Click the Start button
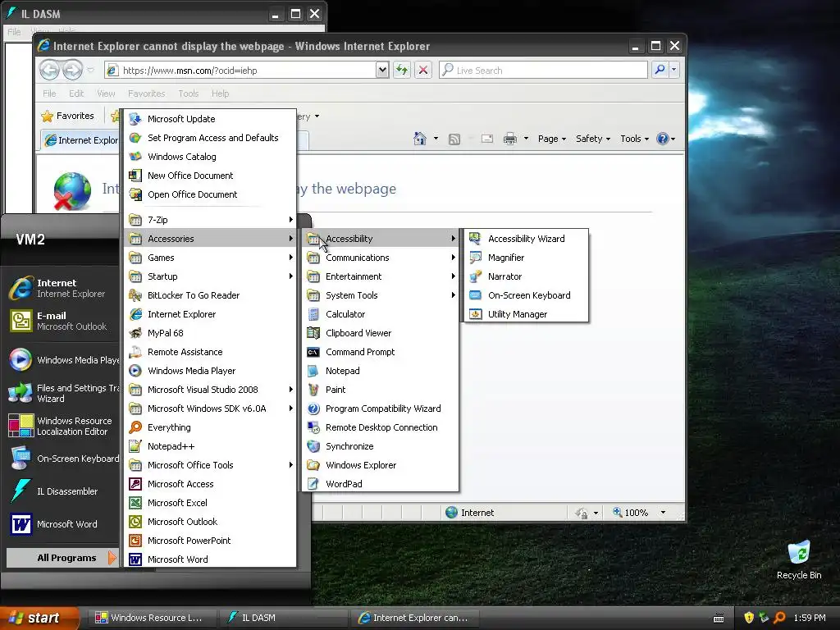Viewport: 840px width, 630px height. point(39,618)
